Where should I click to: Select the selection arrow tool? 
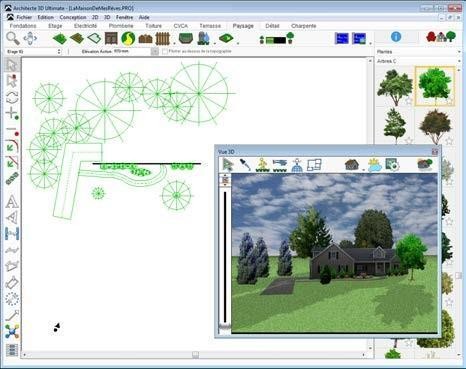point(12,65)
